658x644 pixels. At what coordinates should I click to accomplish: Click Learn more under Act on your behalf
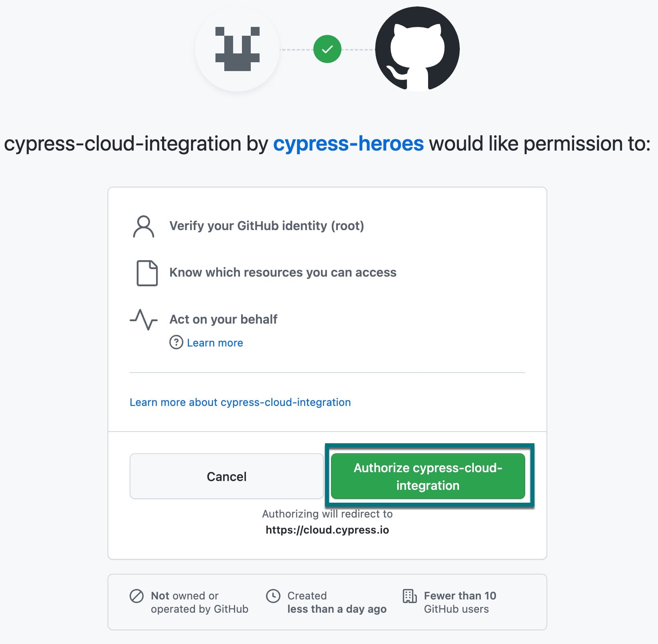pyautogui.click(x=215, y=343)
